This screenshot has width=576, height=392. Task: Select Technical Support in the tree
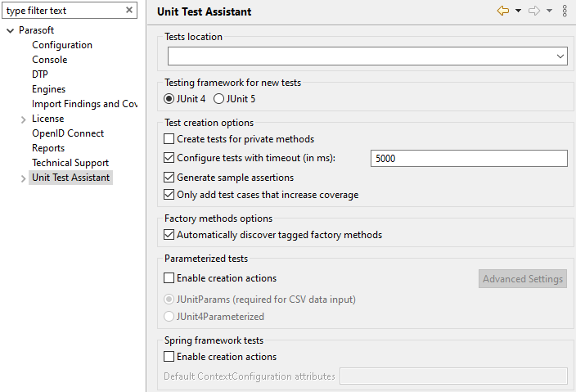pos(70,163)
